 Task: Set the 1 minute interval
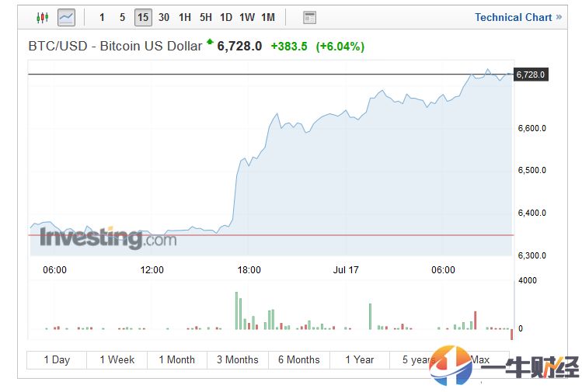(102, 17)
